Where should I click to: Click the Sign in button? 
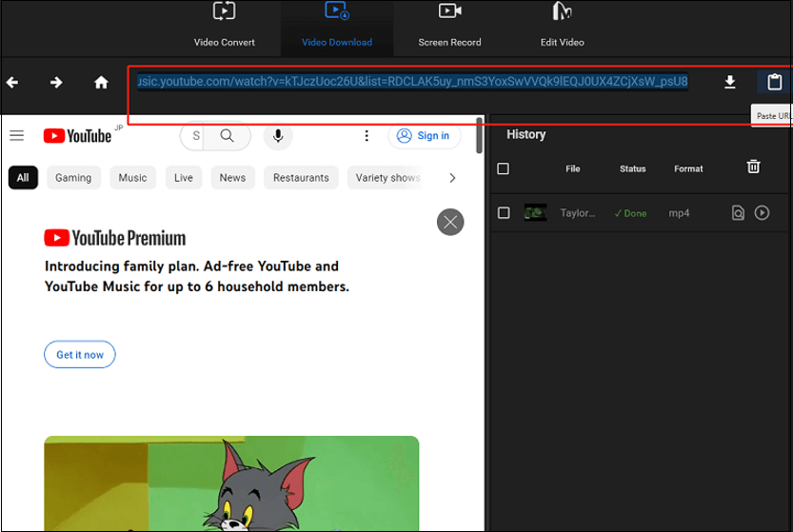coord(425,135)
